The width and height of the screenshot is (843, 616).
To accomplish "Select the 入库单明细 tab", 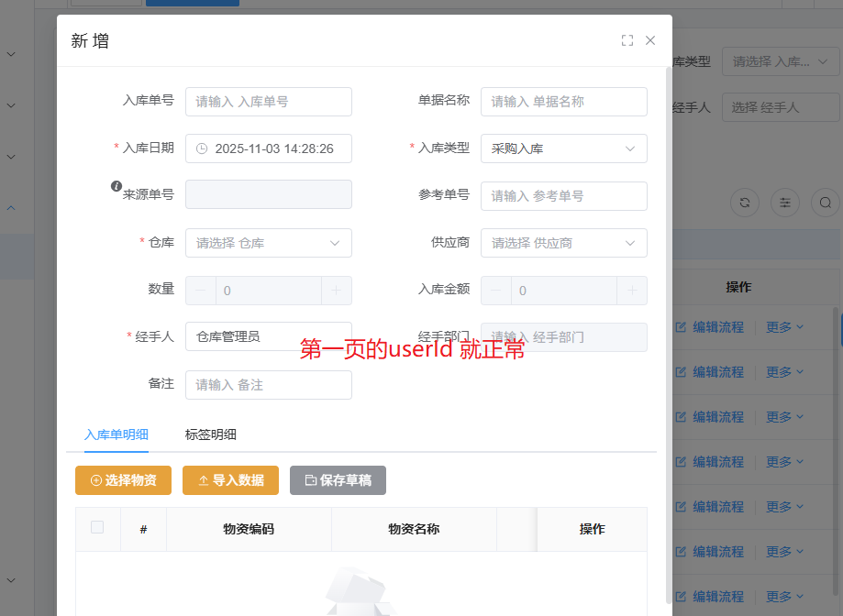I will pos(116,434).
